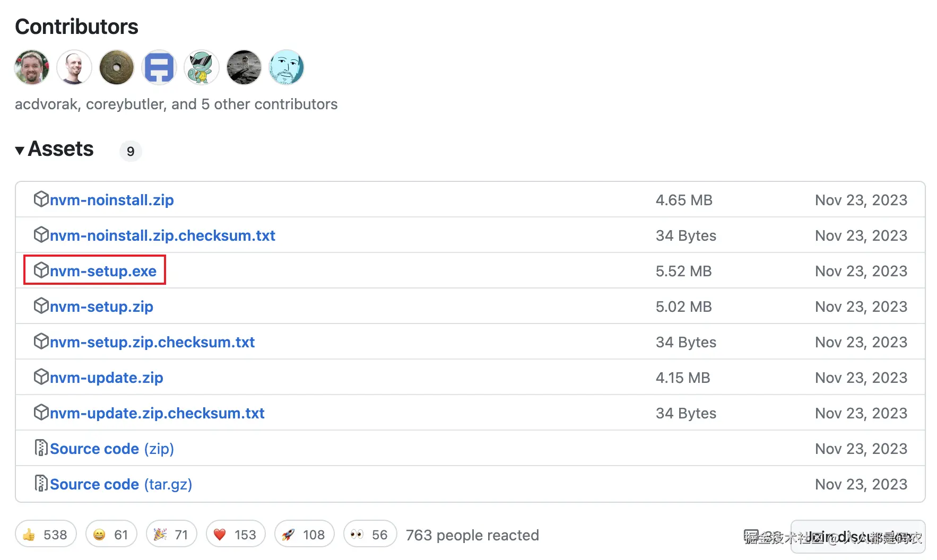
Task: Toggle the heart reaction
Action: (x=235, y=535)
